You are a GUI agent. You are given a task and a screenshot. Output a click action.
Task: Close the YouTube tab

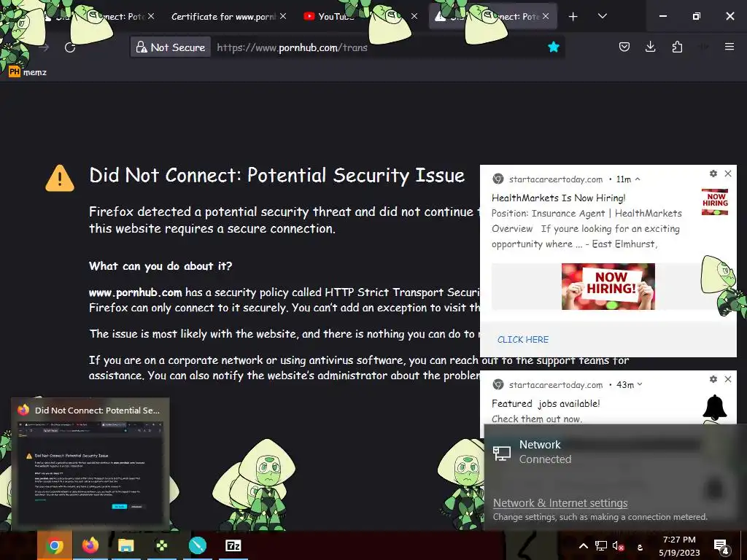414,16
